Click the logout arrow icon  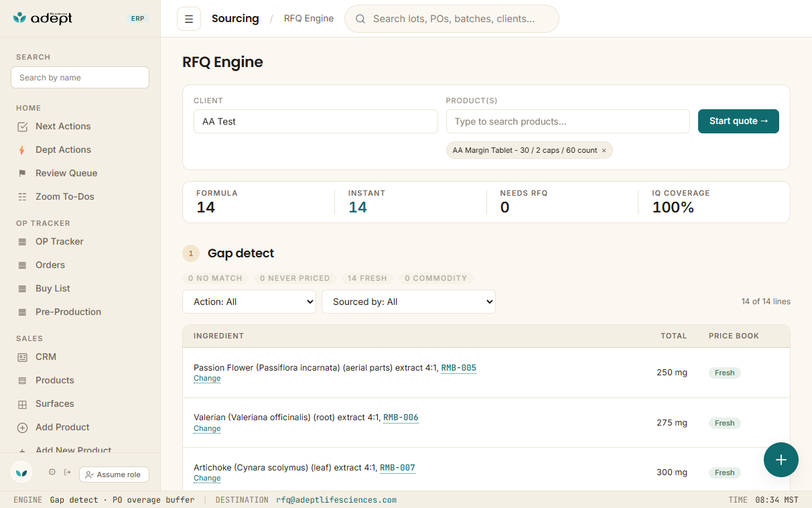[x=68, y=472]
